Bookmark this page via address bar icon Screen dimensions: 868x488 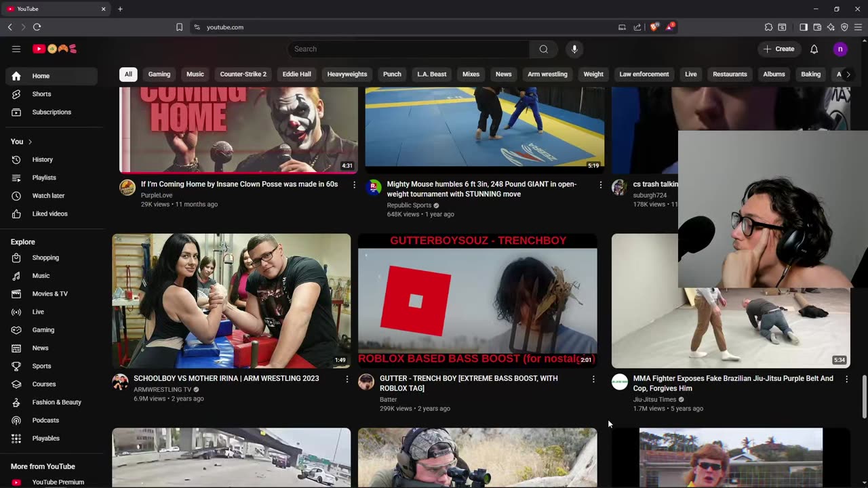tap(179, 27)
